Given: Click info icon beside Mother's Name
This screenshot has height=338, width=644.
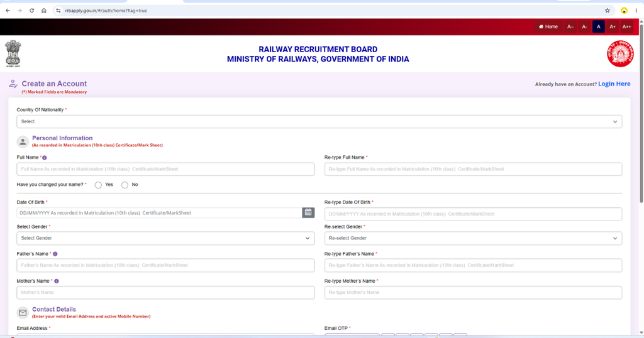Looking at the screenshot, I should (56, 281).
